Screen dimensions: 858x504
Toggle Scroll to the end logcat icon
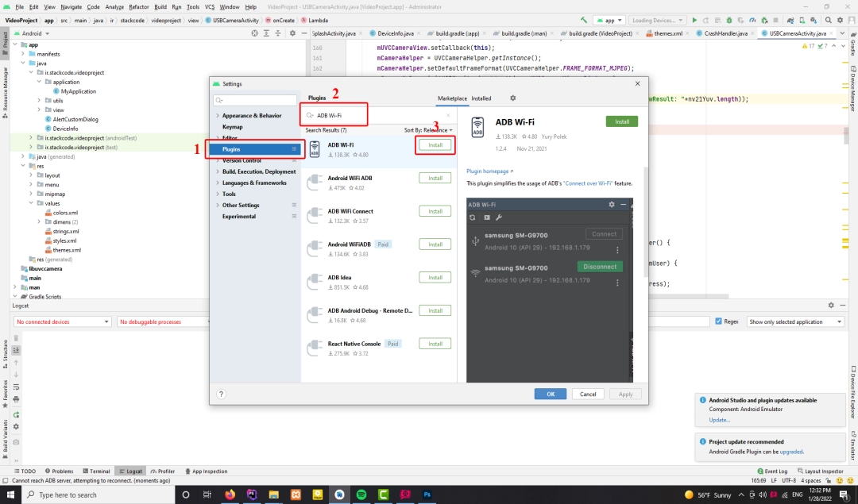click(16, 350)
